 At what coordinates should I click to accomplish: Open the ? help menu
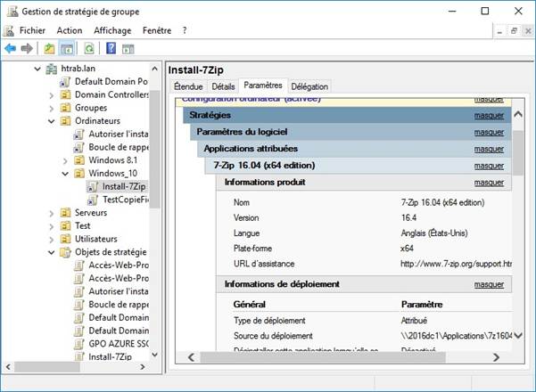185,30
